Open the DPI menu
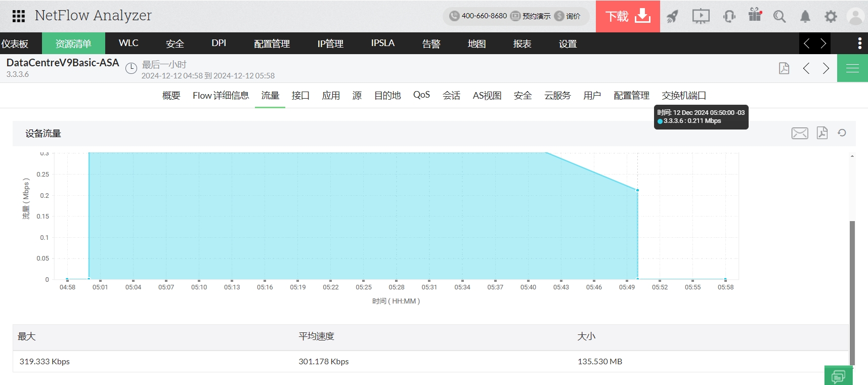Image resolution: width=868 pixels, height=385 pixels. pos(219,44)
